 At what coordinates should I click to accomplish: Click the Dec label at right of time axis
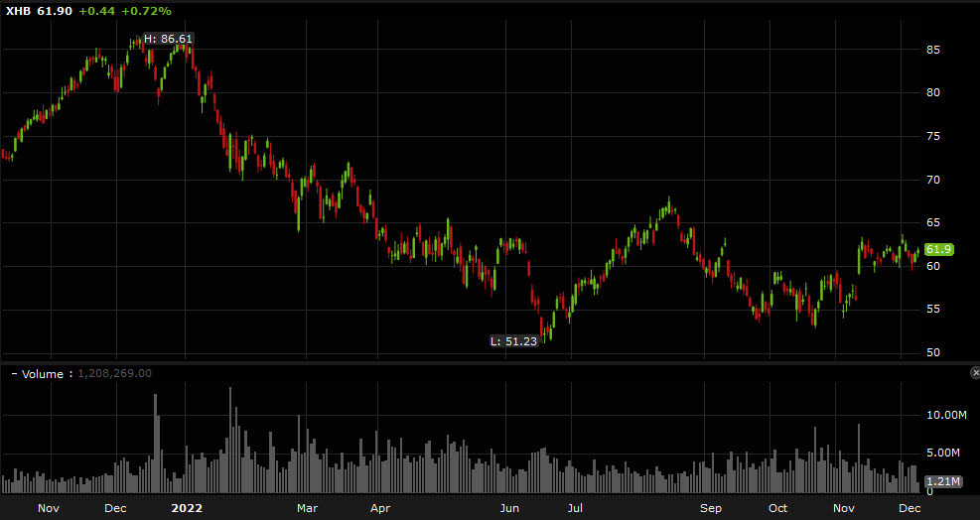(910, 508)
